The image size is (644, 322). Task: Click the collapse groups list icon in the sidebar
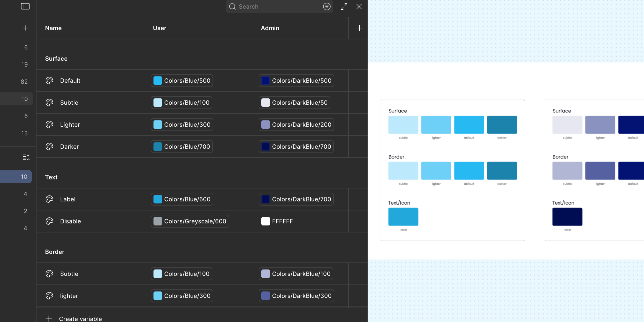[26, 157]
